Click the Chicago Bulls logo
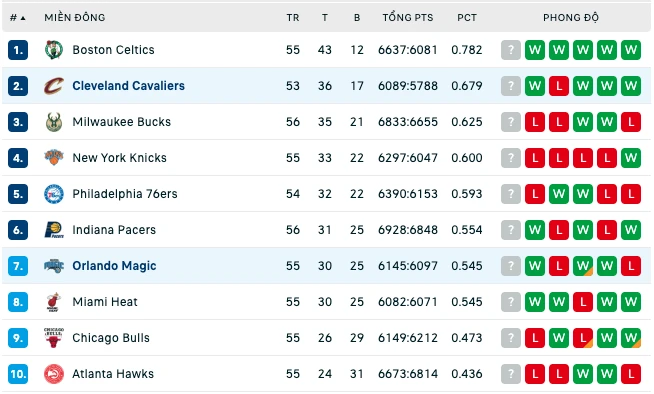Viewport: 654px width, 394px height. pos(54,338)
